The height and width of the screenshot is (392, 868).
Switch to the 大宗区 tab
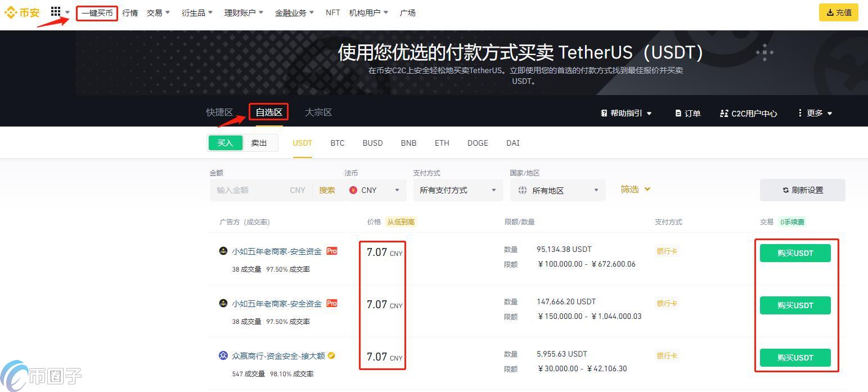318,112
